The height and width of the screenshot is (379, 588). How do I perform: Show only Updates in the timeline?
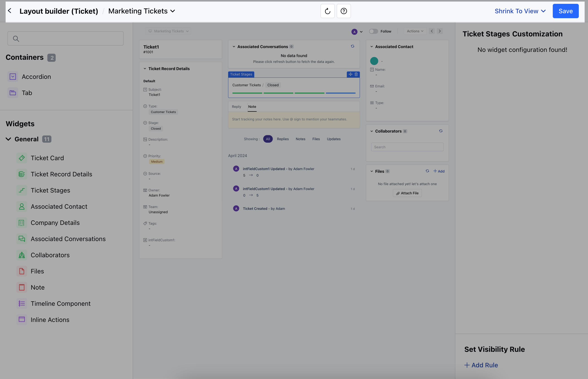pyautogui.click(x=333, y=139)
